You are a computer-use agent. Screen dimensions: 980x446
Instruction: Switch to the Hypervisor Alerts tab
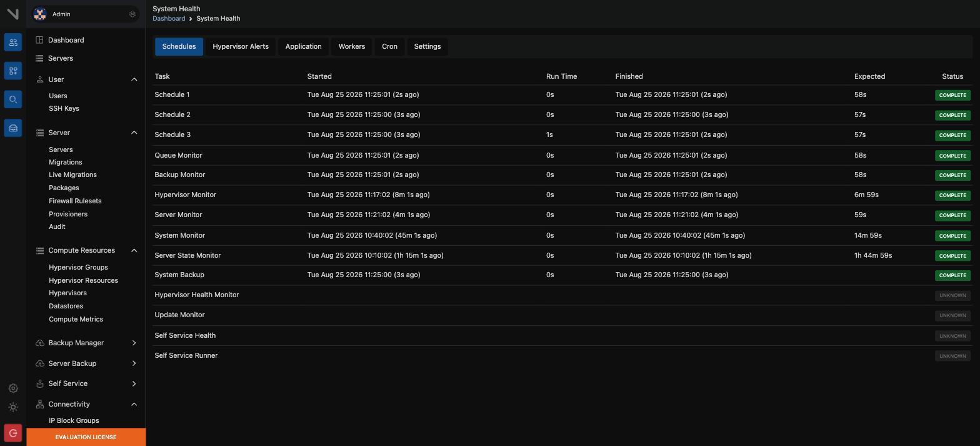coord(241,46)
